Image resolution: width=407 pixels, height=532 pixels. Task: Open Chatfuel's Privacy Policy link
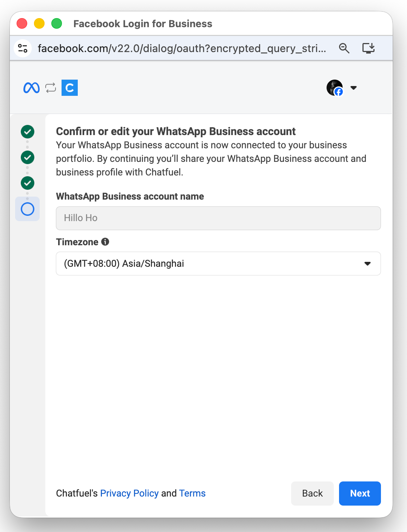129,493
